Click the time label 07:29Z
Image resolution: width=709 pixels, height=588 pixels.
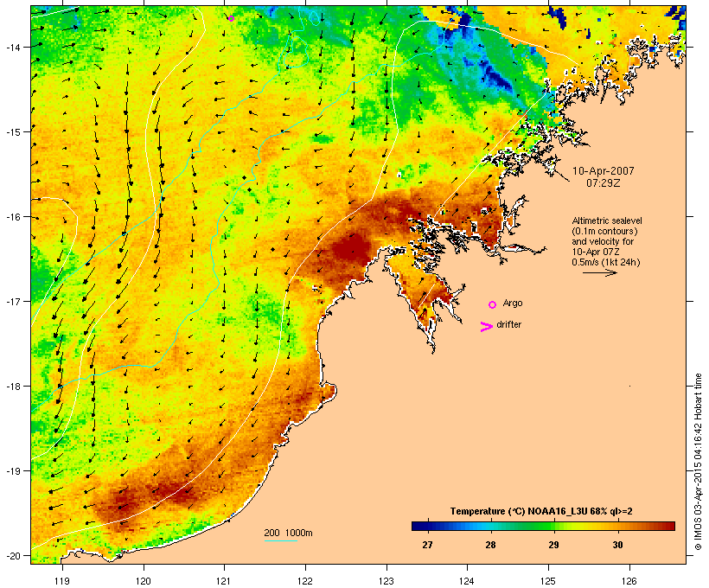[604, 183]
